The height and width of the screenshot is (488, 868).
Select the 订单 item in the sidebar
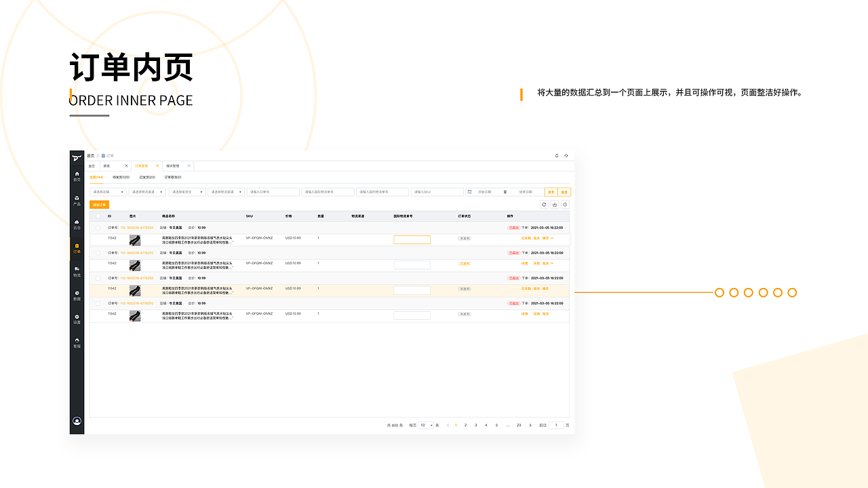[x=77, y=248]
